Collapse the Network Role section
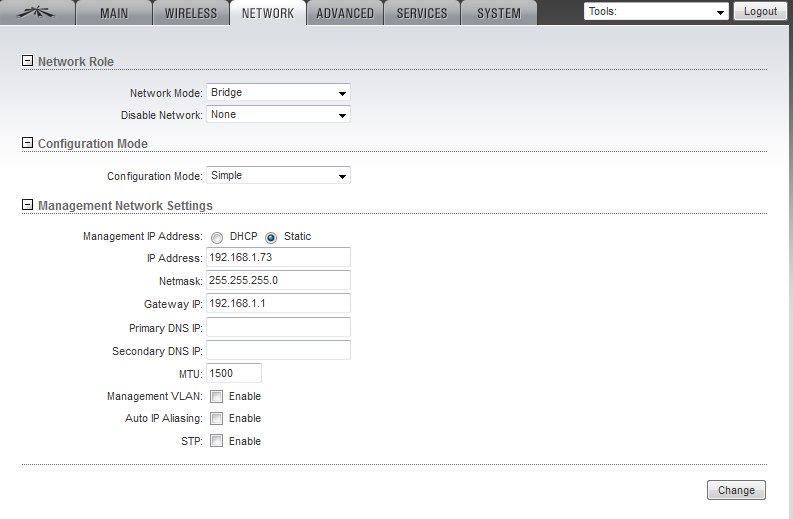 (27, 61)
